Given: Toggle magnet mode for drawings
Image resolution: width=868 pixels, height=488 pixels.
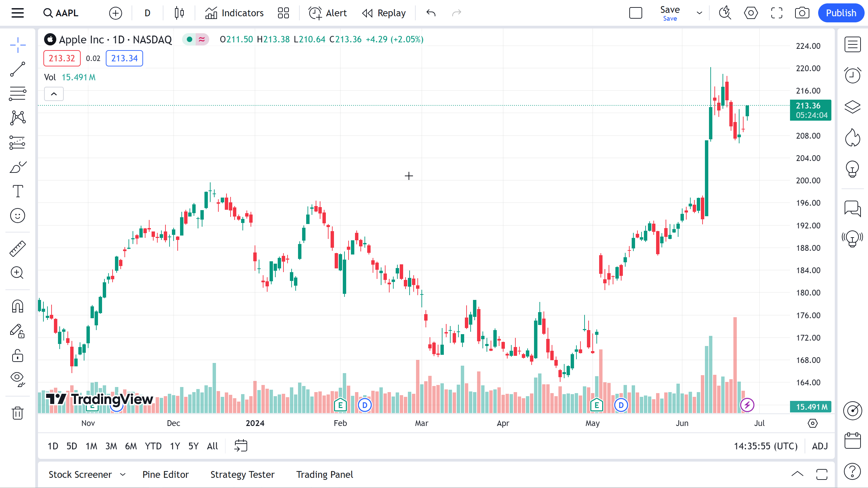Looking at the screenshot, I should point(18,306).
